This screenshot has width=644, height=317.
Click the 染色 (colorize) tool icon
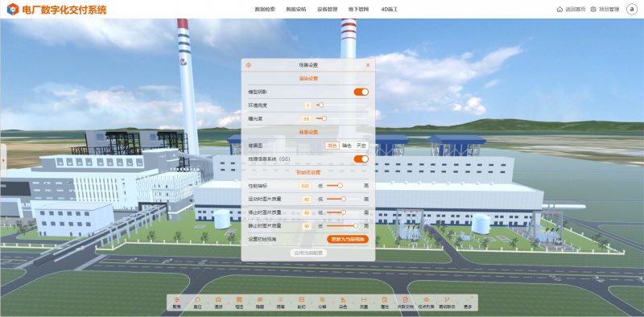(343, 300)
